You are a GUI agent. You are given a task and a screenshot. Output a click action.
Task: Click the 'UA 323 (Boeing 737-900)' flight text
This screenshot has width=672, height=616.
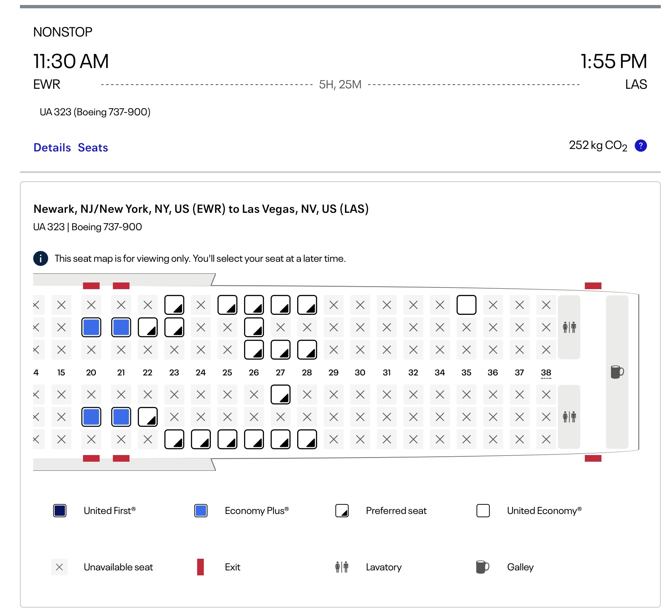95,112
